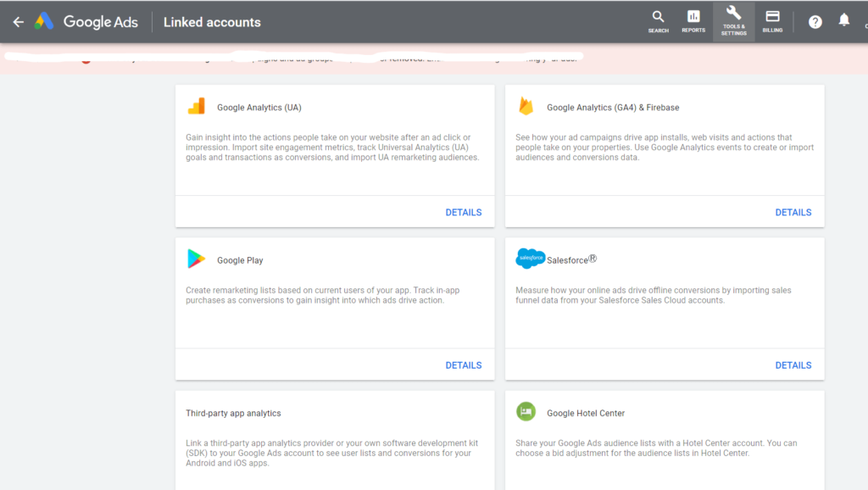Open Details for Google Analytics (UA)

point(464,213)
